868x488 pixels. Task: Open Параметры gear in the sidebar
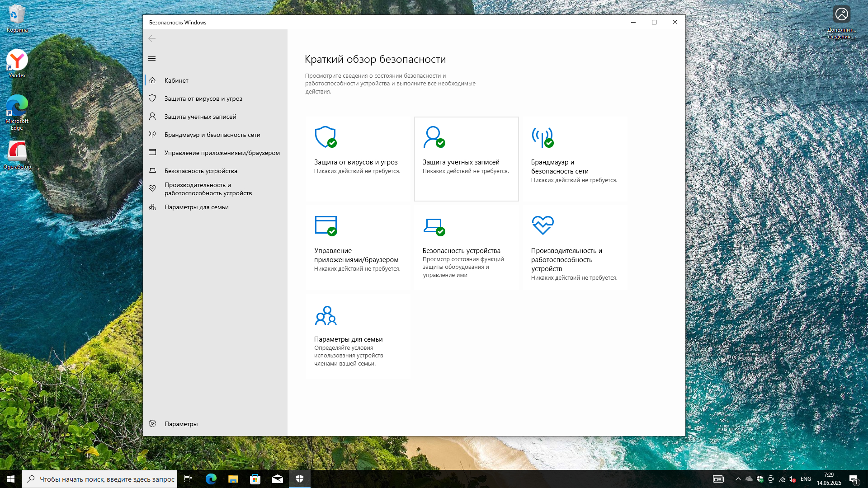[152, 424]
